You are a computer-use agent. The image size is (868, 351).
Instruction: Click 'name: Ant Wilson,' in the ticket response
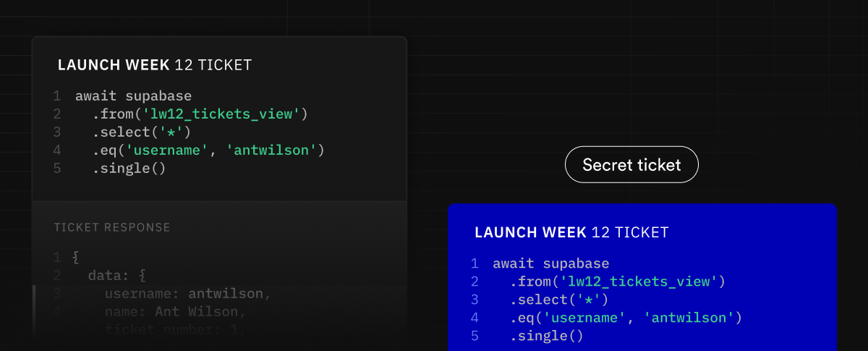pos(176,312)
